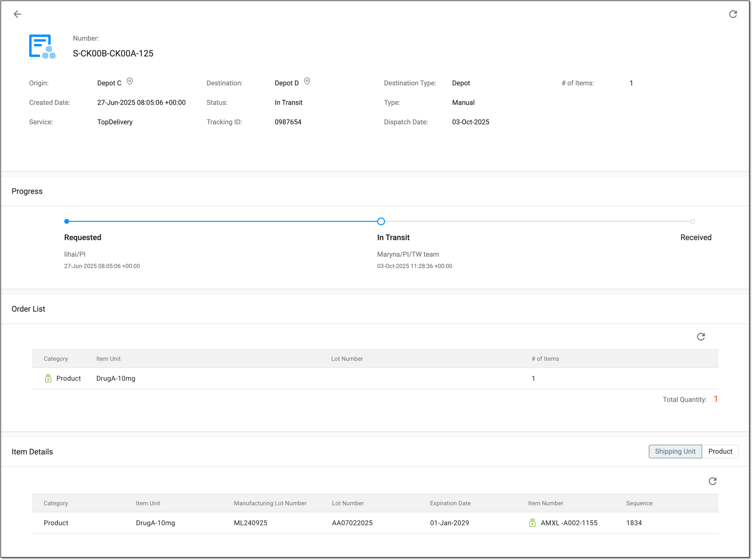Viewport: 752px width, 560px height.
Task: Switch to the Shipping Unit view
Action: point(675,451)
